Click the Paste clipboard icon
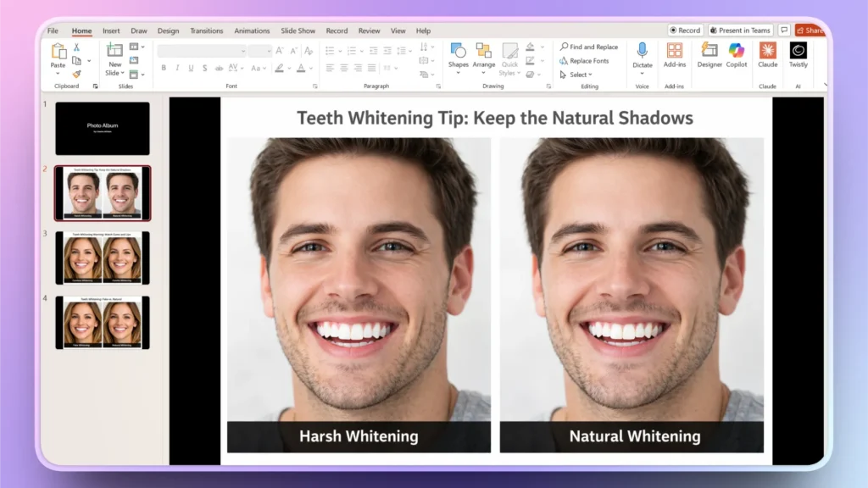Screen dimensions: 868x488 [x=58, y=52]
